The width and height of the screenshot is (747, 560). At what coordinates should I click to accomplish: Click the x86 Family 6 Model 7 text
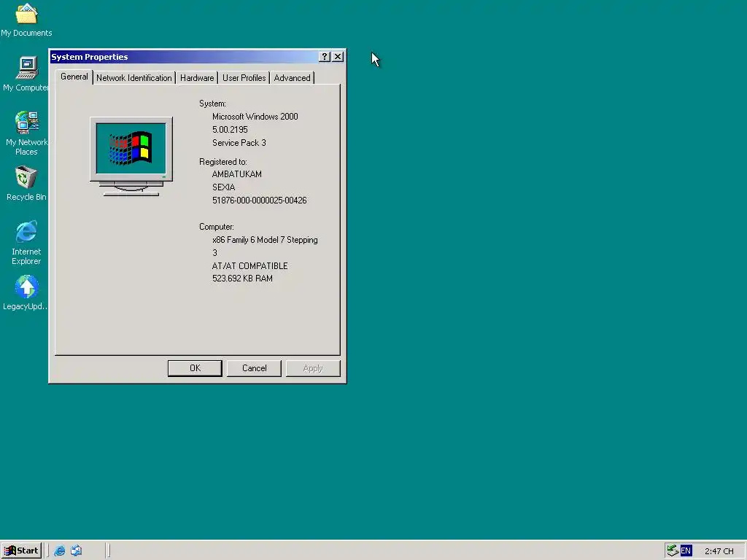265,240
